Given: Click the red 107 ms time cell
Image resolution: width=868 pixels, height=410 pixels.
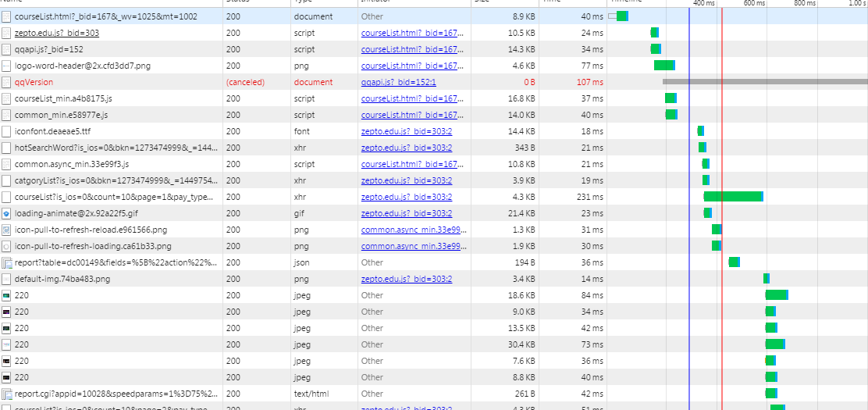Looking at the screenshot, I should (589, 82).
